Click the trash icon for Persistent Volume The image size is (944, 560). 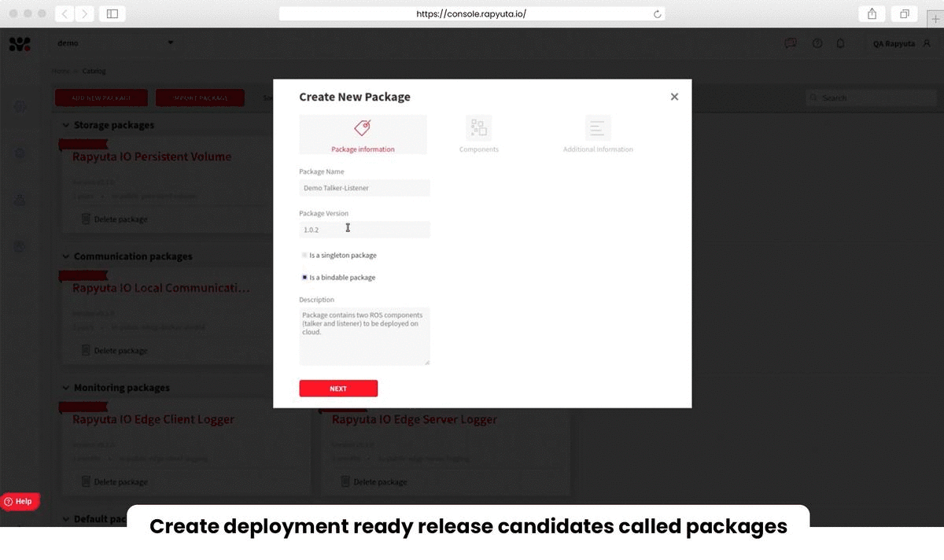coord(86,219)
